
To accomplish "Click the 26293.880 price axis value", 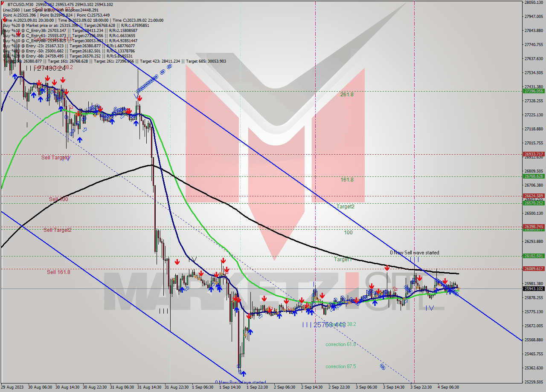I will tap(533, 242).
